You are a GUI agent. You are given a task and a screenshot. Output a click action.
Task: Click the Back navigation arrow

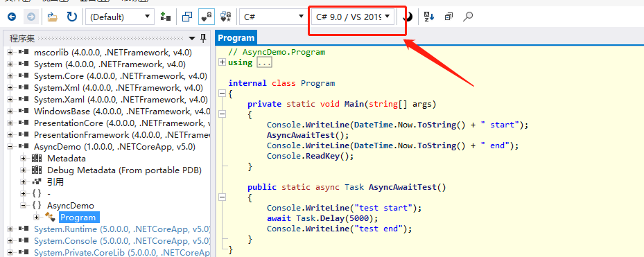(12, 17)
